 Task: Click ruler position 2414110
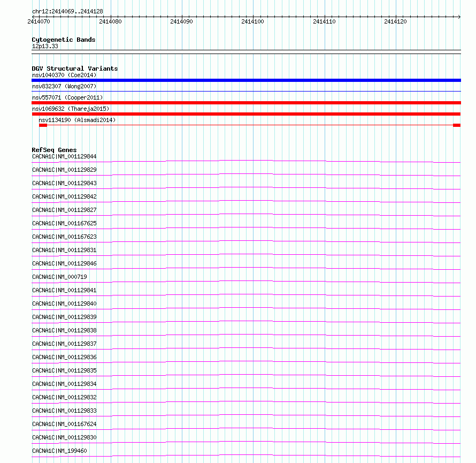(324, 21)
